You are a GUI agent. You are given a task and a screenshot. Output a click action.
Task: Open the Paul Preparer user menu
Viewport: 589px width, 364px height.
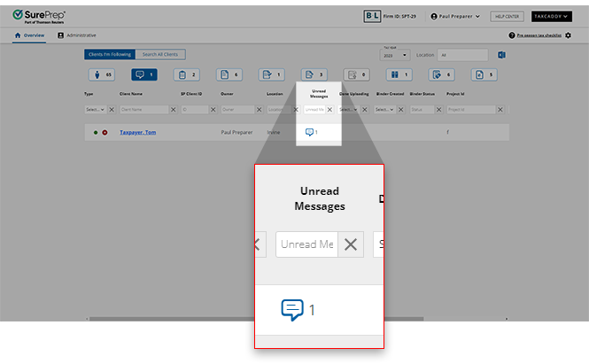[x=455, y=16]
